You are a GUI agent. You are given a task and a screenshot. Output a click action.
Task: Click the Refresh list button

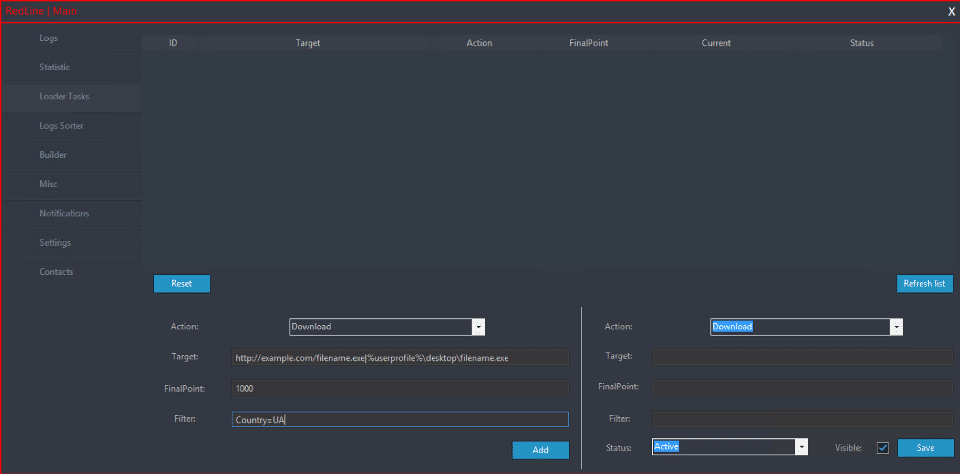[x=924, y=284]
